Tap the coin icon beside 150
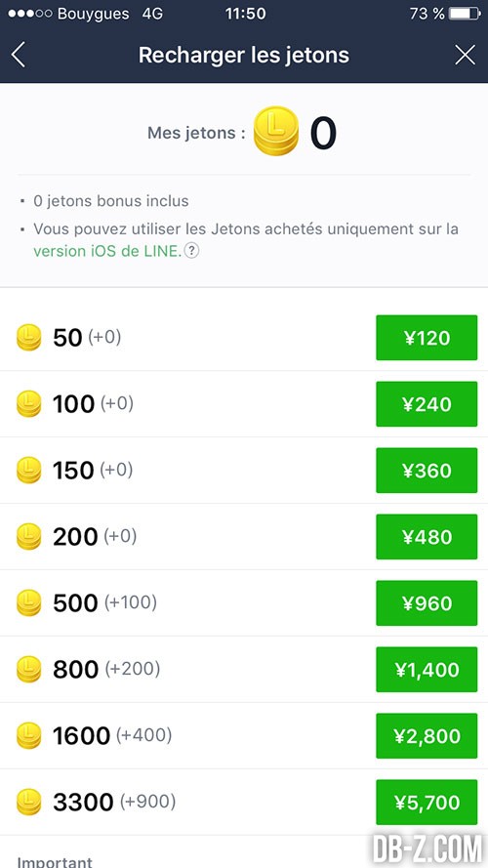 [x=28, y=471]
